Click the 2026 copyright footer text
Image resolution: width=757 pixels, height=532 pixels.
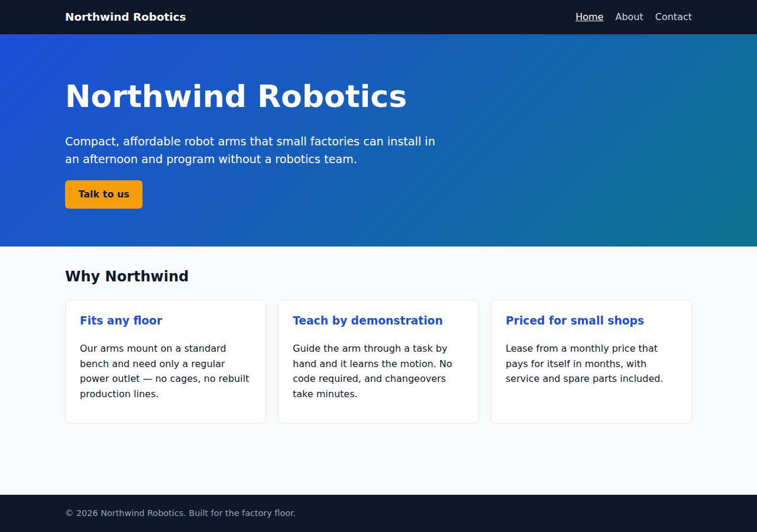[x=180, y=513]
